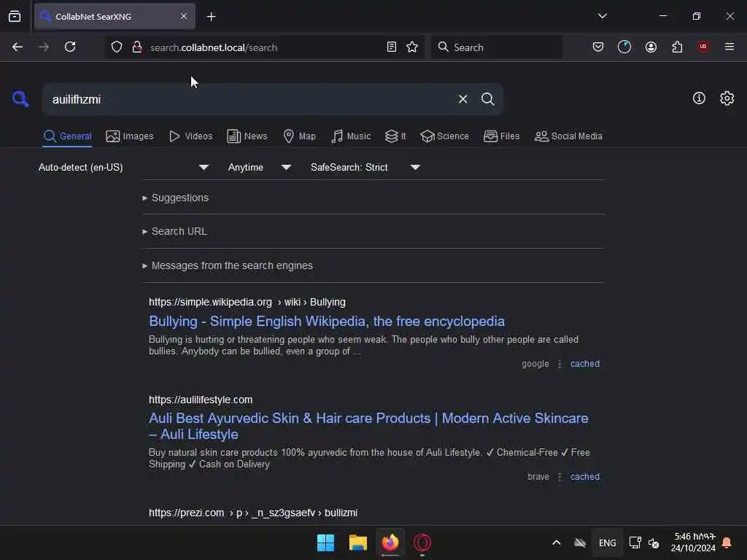Open notifications bell in taskbar

click(727, 542)
